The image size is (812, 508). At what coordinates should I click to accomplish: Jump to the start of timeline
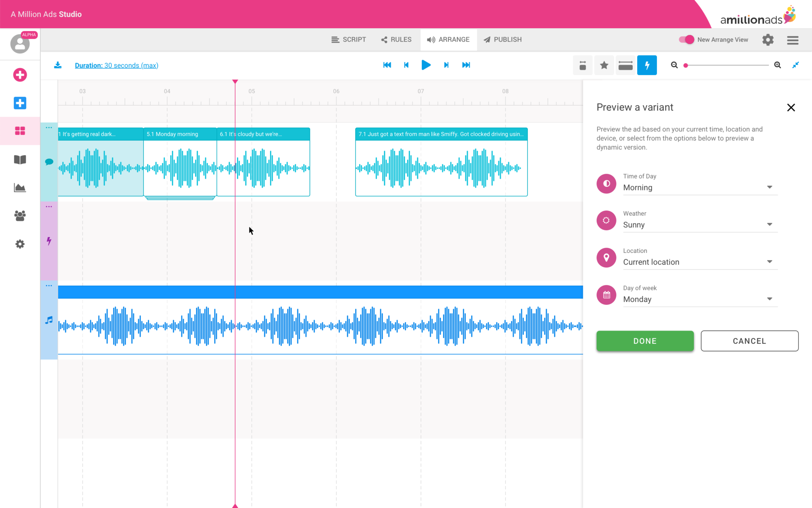(387, 65)
